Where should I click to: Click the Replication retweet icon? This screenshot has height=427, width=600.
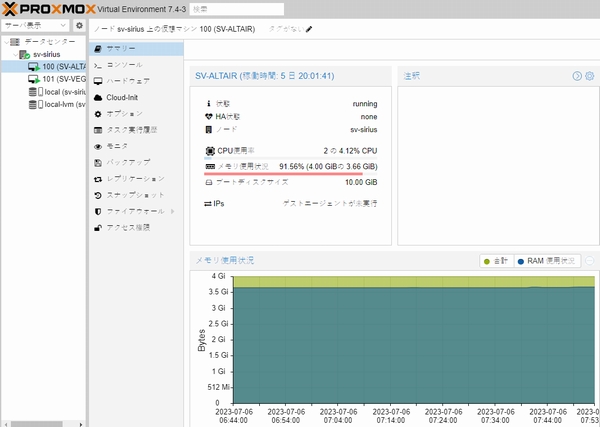(98, 179)
